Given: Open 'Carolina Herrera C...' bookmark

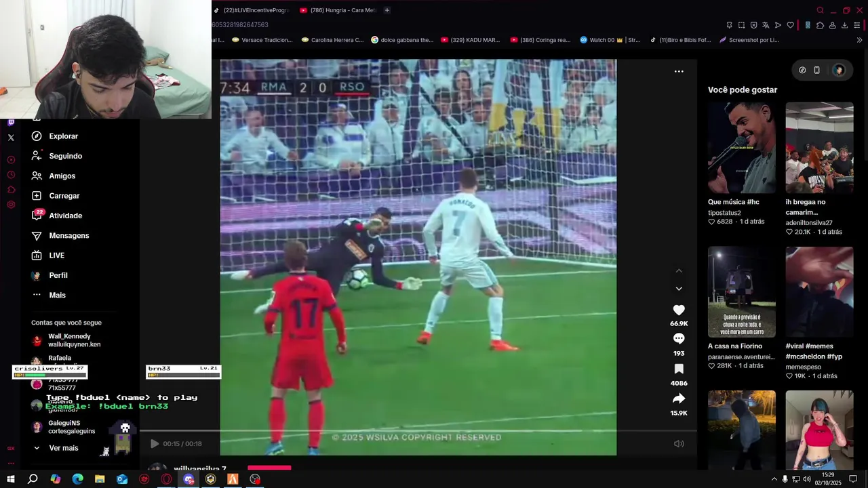Looking at the screenshot, I should pos(332,40).
